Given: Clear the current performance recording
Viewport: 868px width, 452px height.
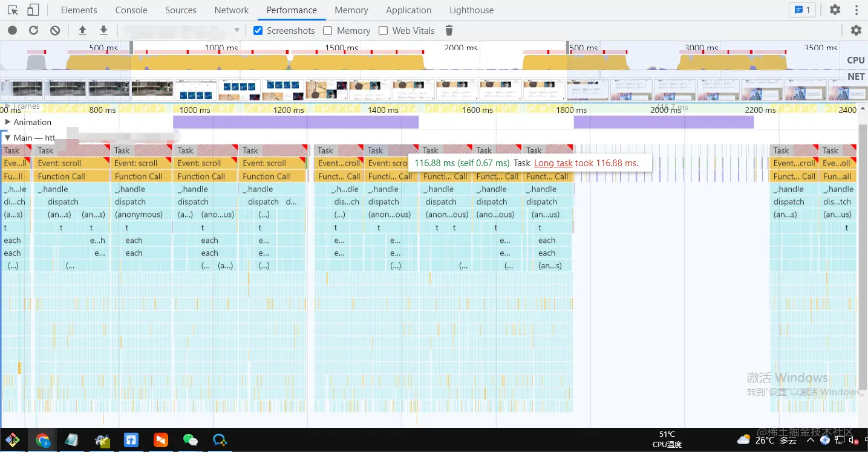Looking at the screenshot, I should coord(56,30).
